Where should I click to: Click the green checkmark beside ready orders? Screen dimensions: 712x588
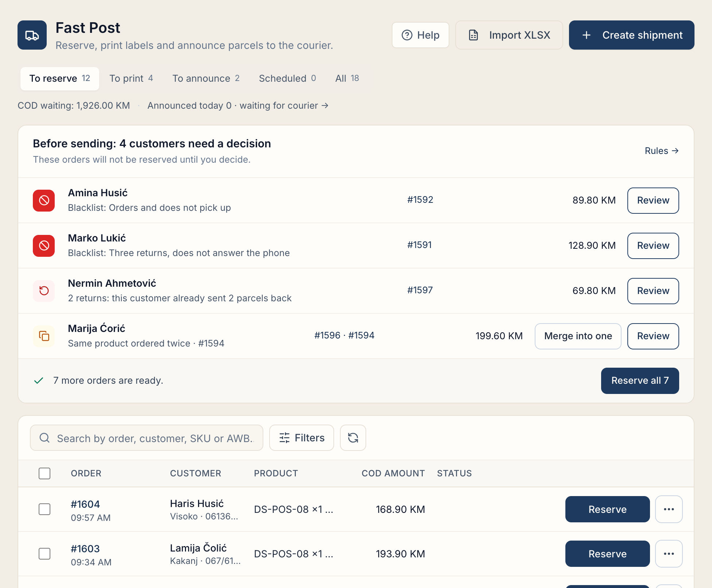(x=39, y=380)
